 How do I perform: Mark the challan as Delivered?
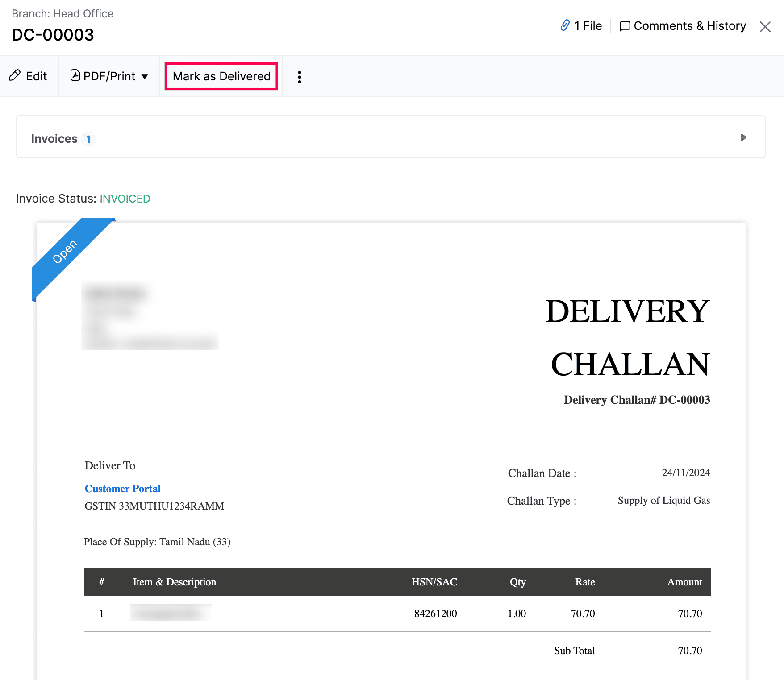[x=221, y=76]
